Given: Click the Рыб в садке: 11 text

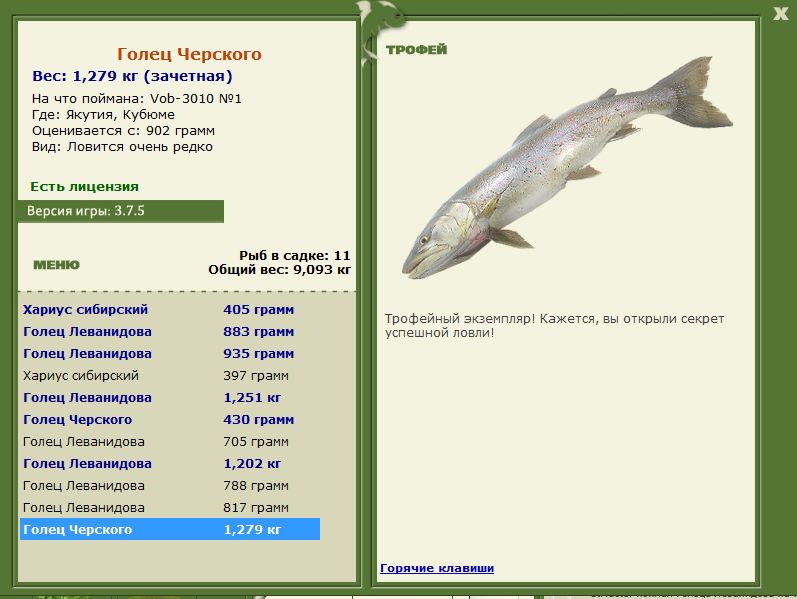Looking at the screenshot, I should pyautogui.click(x=295, y=255).
